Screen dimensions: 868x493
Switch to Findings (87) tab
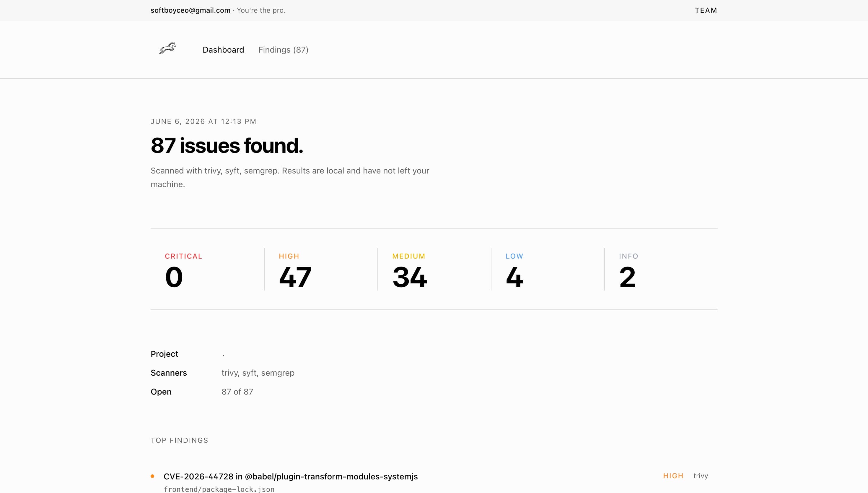(x=283, y=50)
